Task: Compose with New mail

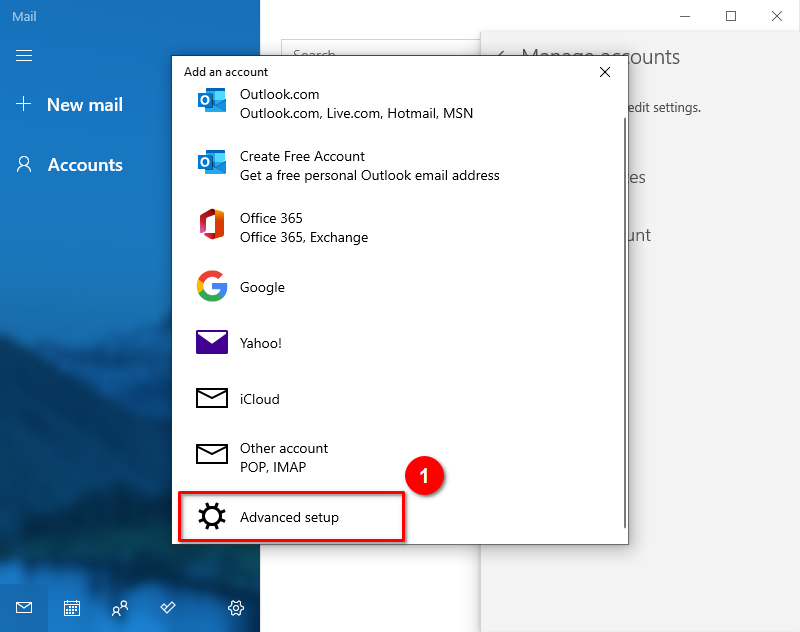Action: pyautogui.click(x=69, y=105)
